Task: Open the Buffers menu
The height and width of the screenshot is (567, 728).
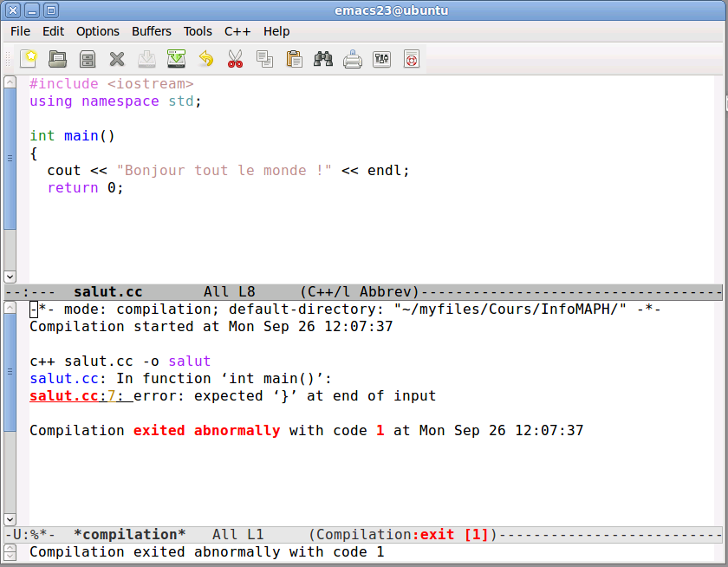Action: pos(152,31)
